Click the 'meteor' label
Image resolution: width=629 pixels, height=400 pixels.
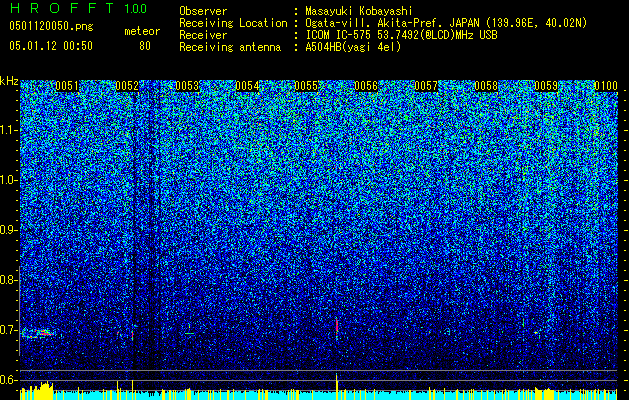tap(142, 31)
